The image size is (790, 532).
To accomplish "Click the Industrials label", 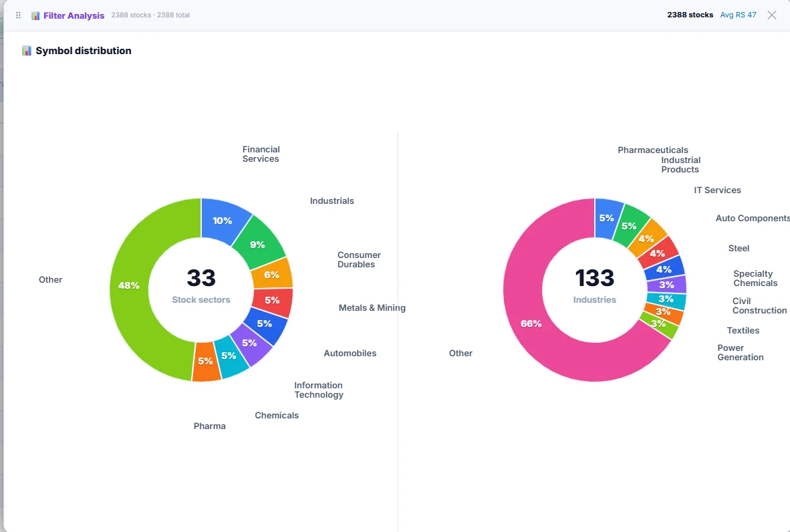I will [332, 201].
